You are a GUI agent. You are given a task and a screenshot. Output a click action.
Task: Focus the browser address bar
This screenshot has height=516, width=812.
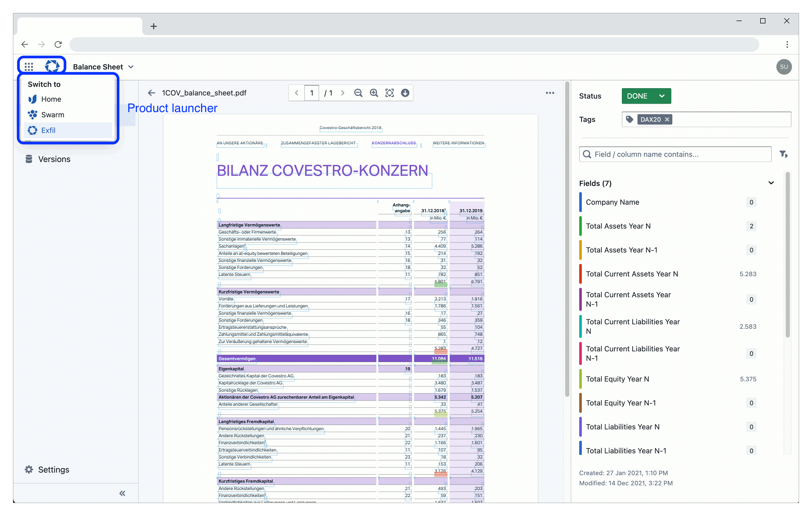(x=414, y=44)
